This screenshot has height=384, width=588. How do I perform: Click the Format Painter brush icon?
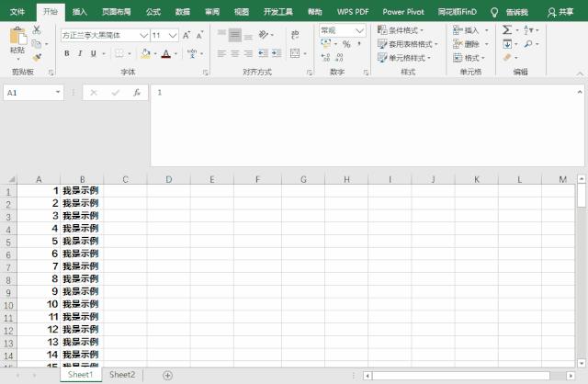pyautogui.click(x=37, y=57)
